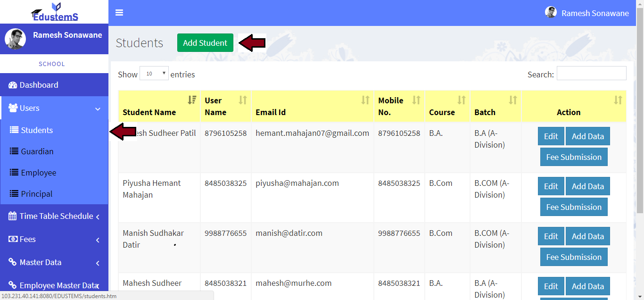Click the green Add Student button
The image size is (644, 300).
[x=205, y=43]
